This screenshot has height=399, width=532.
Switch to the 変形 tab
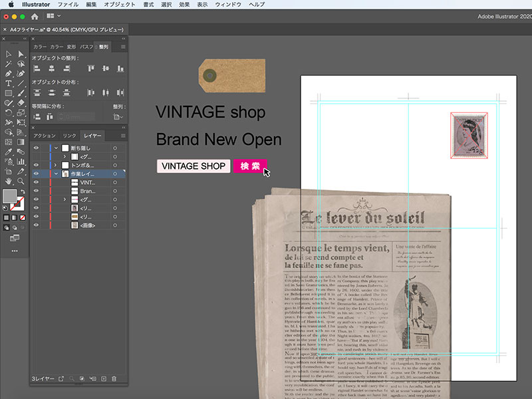pyautogui.click(x=71, y=47)
